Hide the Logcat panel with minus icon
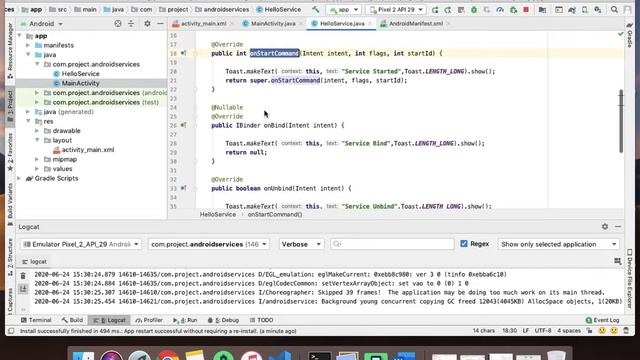 click(x=618, y=227)
